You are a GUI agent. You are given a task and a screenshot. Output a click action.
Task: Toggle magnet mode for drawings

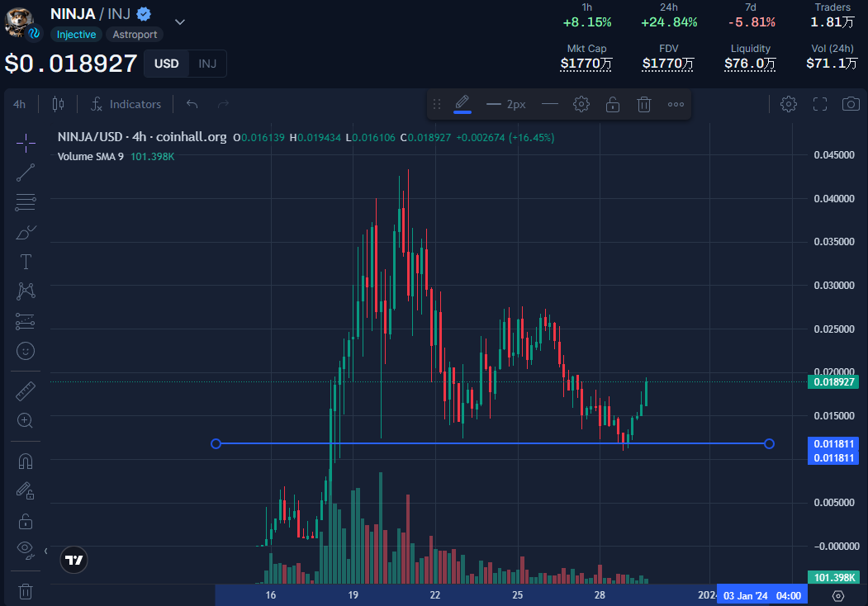pos(26,462)
